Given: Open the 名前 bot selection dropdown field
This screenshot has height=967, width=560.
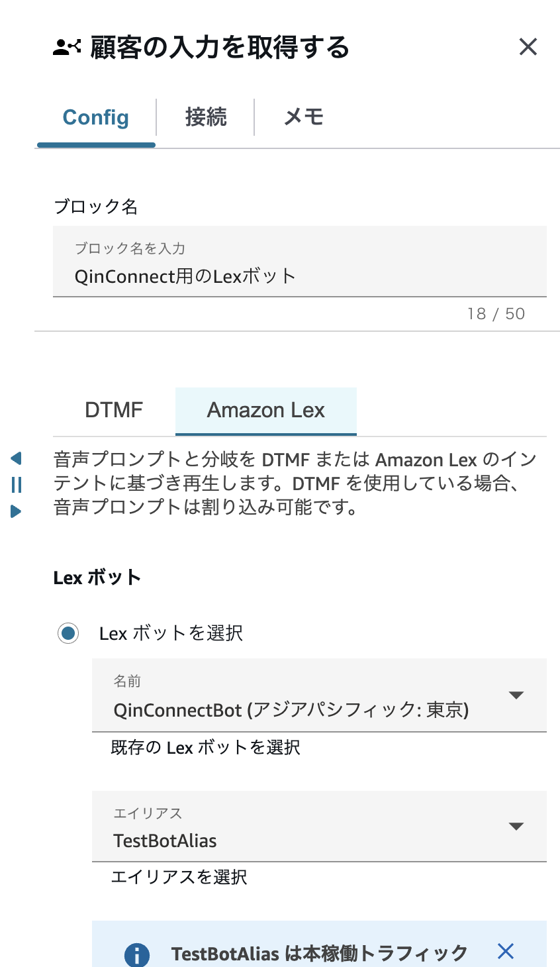Looking at the screenshot, I should [304, 695].
